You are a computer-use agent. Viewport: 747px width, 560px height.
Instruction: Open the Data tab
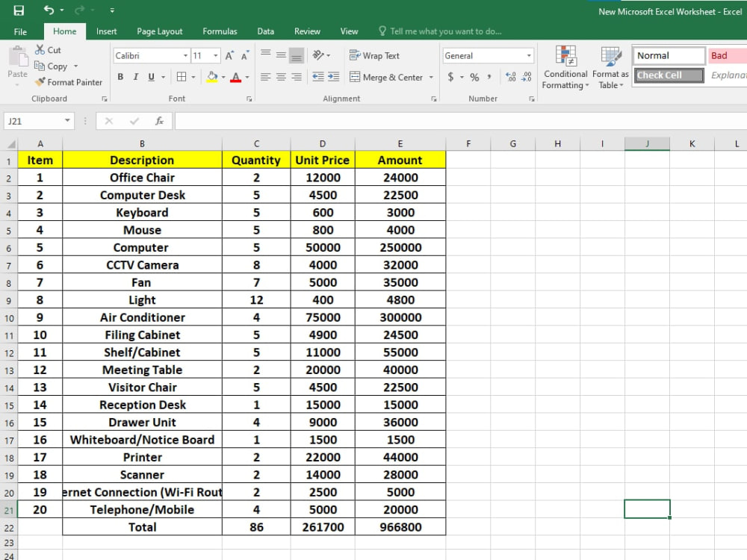coord(265,31)
